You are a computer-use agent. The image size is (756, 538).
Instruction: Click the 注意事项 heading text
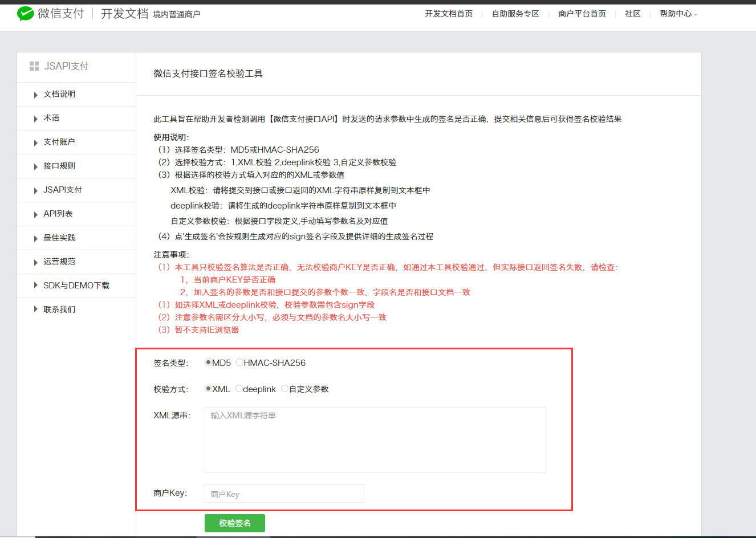click(171, 255)
